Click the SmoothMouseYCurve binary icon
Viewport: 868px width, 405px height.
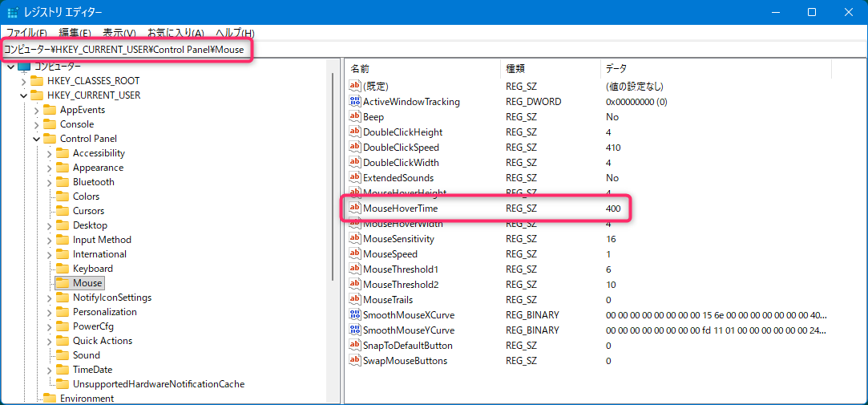point(356,330)
